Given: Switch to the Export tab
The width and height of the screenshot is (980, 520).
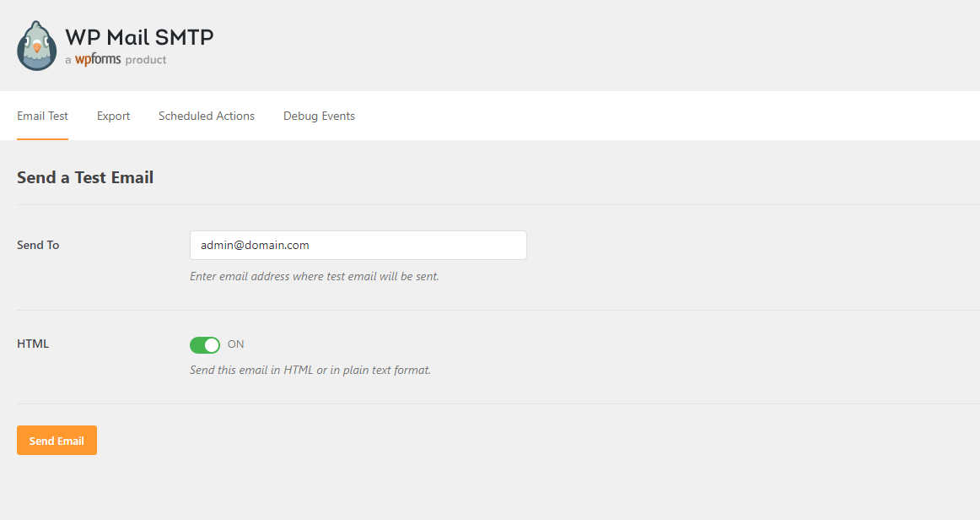Looking at the screenshot, I should [x=113, y=116].
